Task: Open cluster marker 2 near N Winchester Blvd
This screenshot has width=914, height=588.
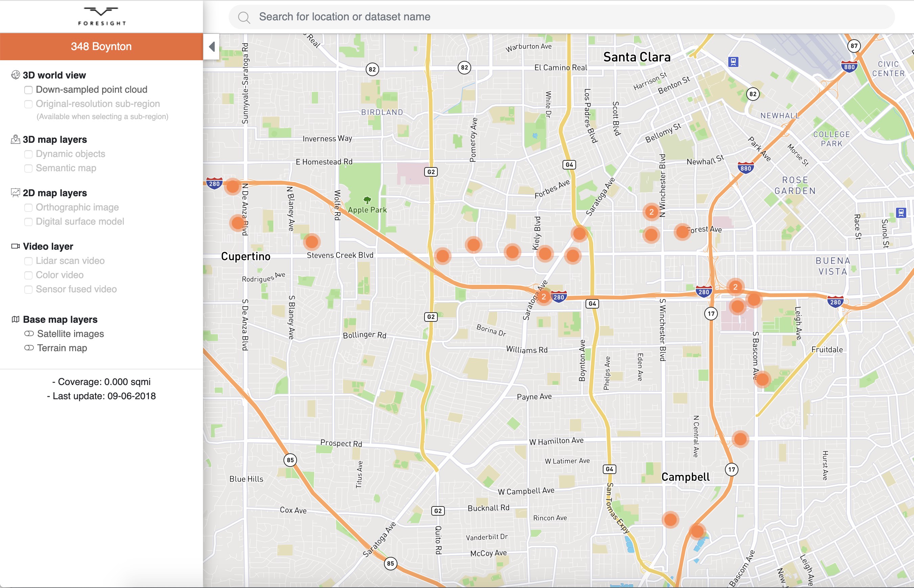Action: pos(651,211)
